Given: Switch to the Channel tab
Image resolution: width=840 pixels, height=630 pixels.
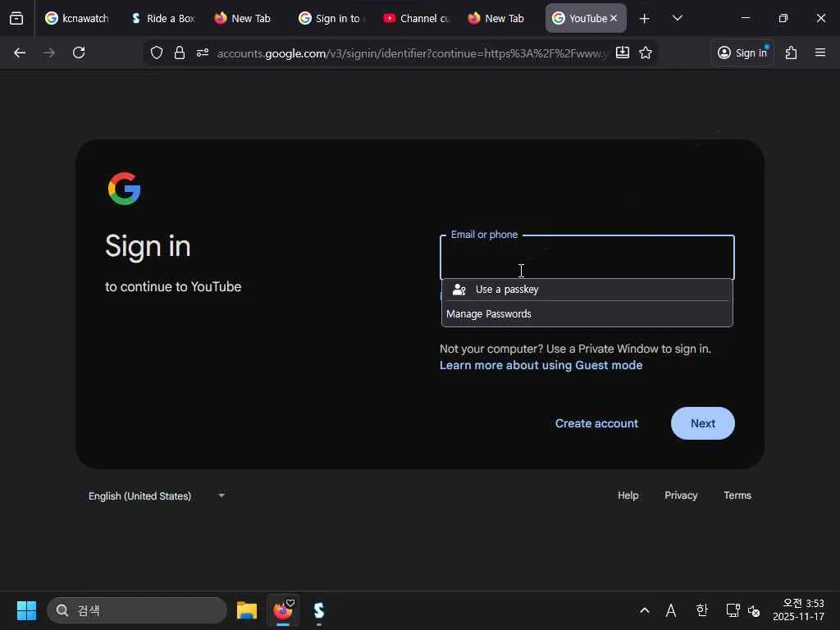Looking at the screenshot, I should click(x=416, y=18).
